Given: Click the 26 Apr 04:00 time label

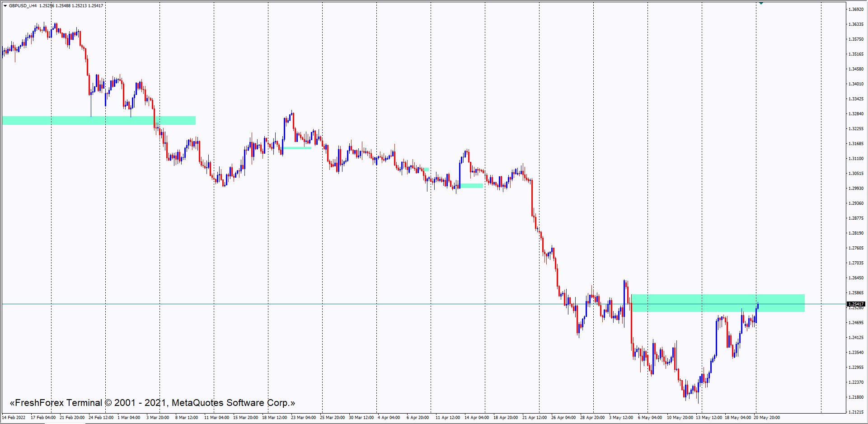Looking at the screenshot, I should coord(563,418).
